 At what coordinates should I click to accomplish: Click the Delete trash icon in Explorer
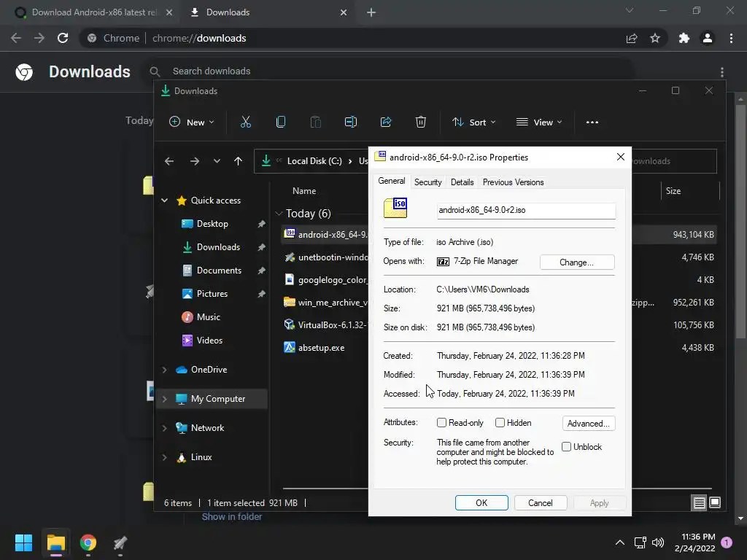pyautogui.click(x=421, y=122)
